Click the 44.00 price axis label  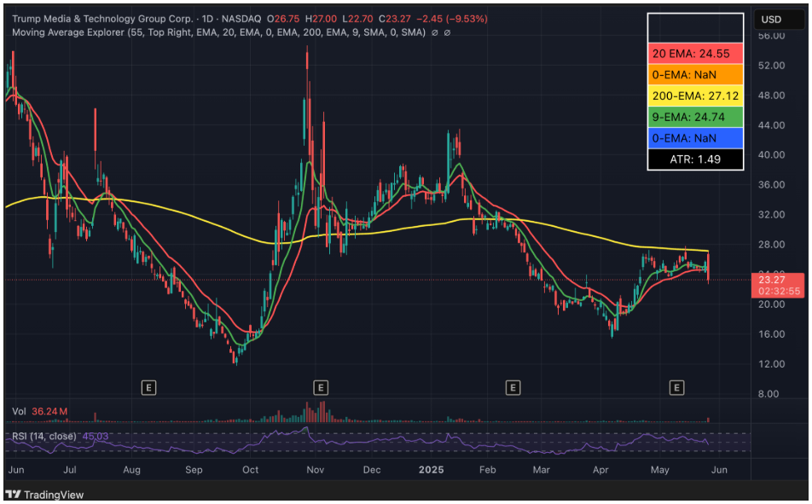(x=772, y=125)
